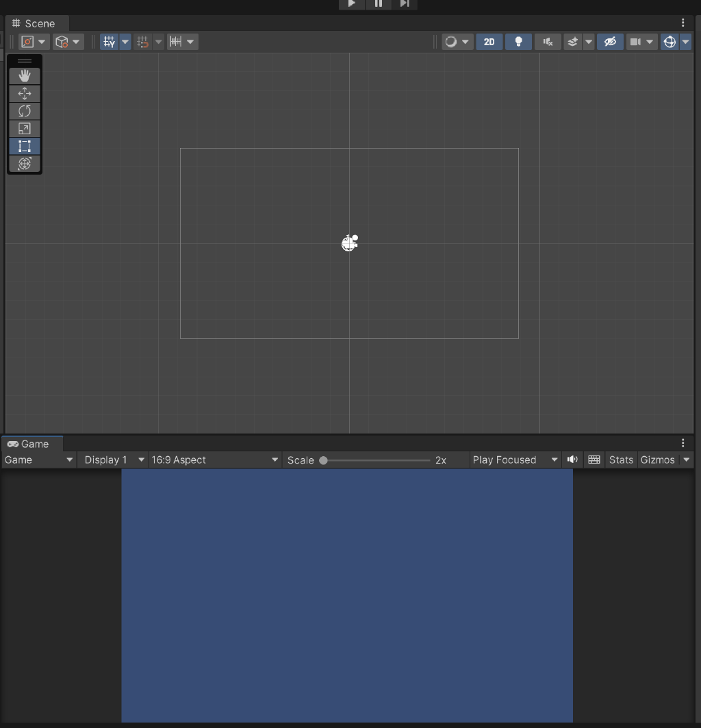Image resolution: width=701 pixels, height=728 pixels.
Task: Toggle grid snapping icon
Action: pyautogui.click(x=143, y=42)
